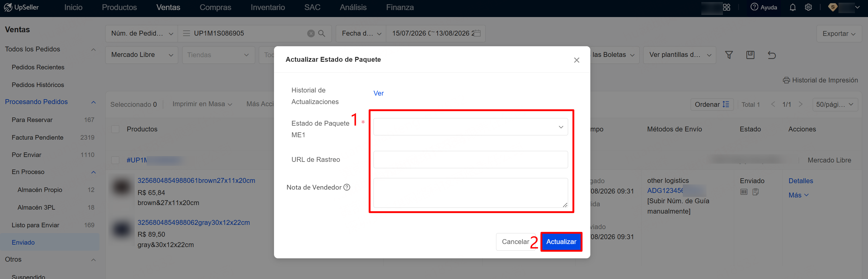Open product link 3256804854988061brown27x11x20cm

point(196,181)
